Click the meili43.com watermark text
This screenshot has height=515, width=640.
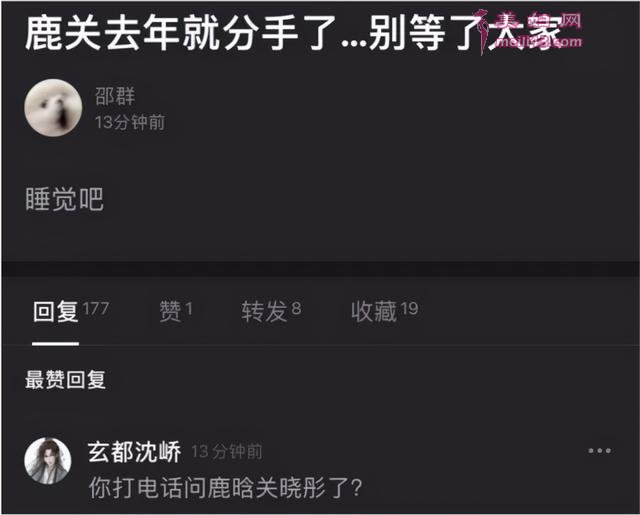[537, 41]
